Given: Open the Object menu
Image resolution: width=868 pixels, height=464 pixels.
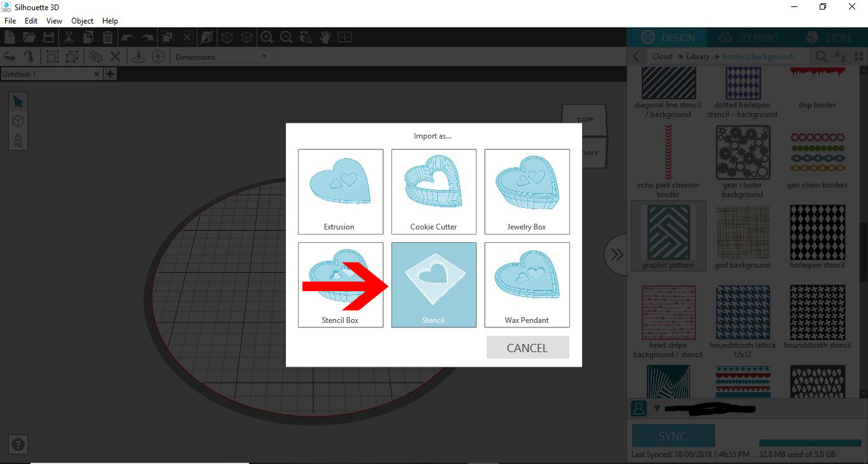Looking at the screenshot, I should pyautogui.click(x=83, y=21).
